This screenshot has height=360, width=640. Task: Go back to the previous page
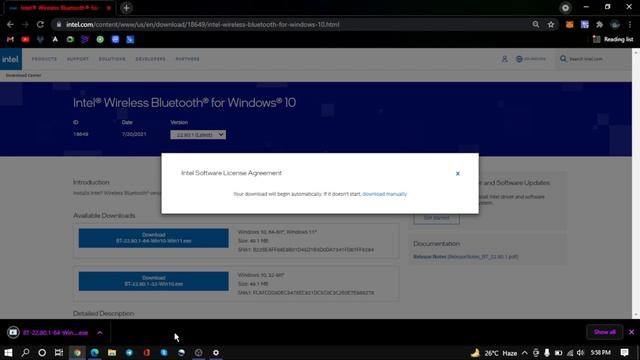[10, 24]
